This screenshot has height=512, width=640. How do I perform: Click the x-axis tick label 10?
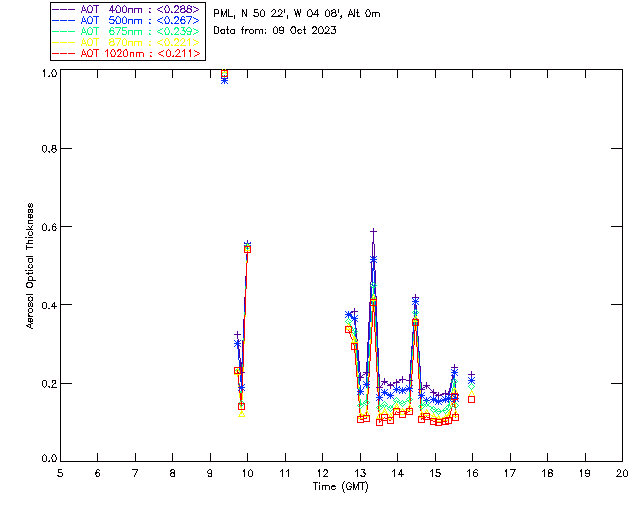[247, 473]
